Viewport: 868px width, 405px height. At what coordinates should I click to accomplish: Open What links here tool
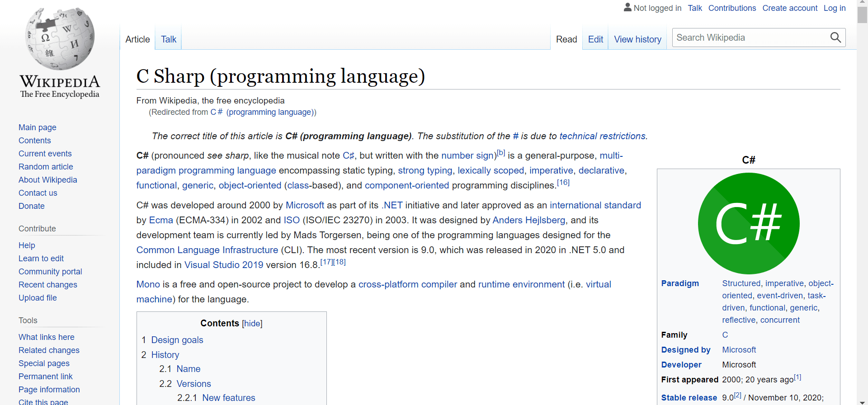(x=47, y=337)
